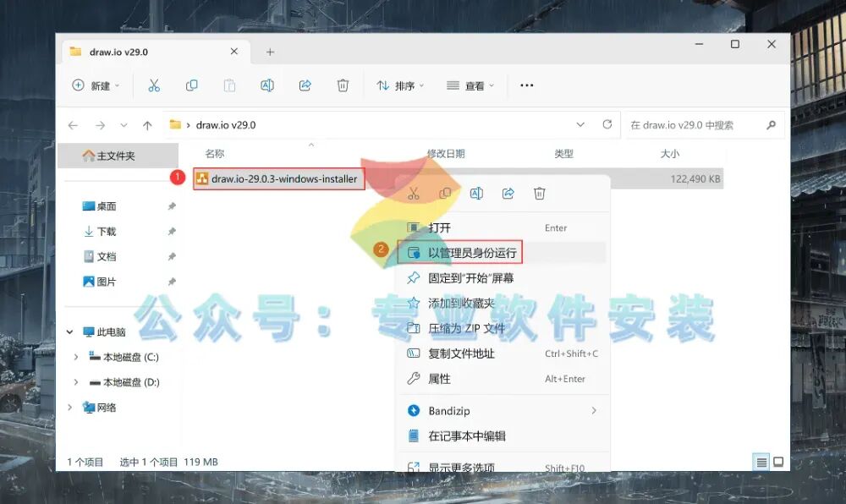Click the Delete trash icon in the toolbar
This screenshot has height=504, width=846.
(x=343, y=85)
